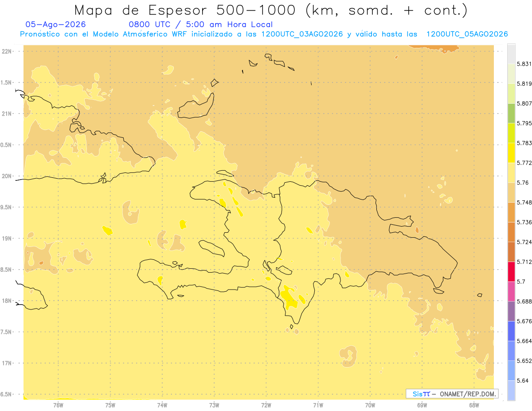Image resolution: width=532 pixels, height=411 pixels.
Task: Click the '71W' longitude label
Action: pyautogui.click(x=318, y=405)
